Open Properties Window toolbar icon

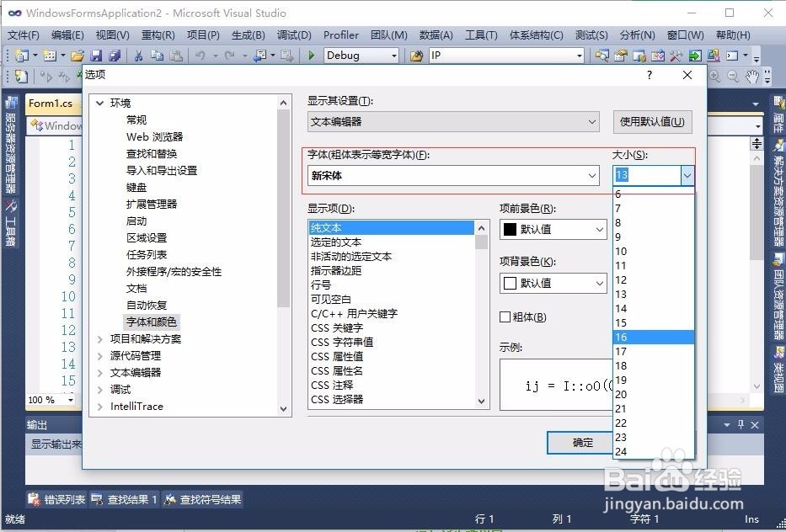click(621, 56)
